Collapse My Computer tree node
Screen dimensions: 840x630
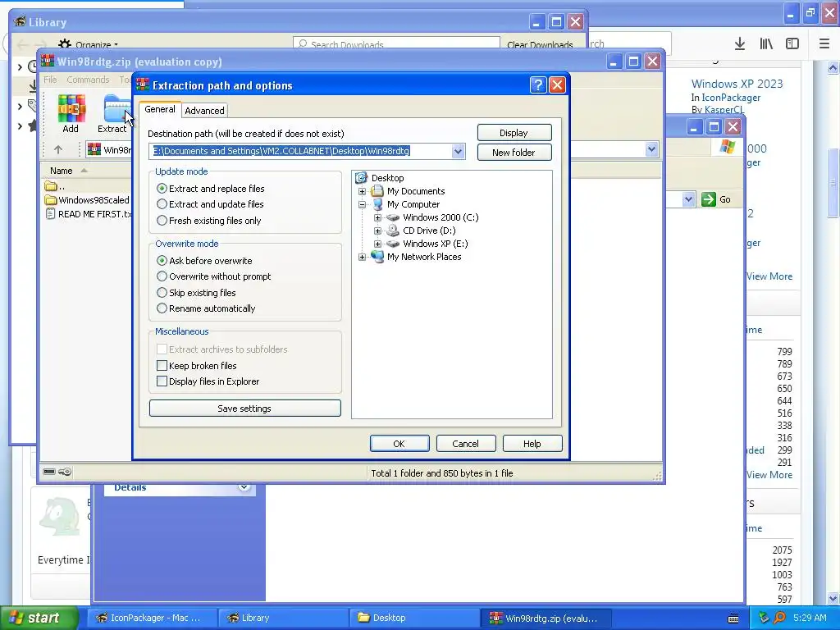click(362, 204)
